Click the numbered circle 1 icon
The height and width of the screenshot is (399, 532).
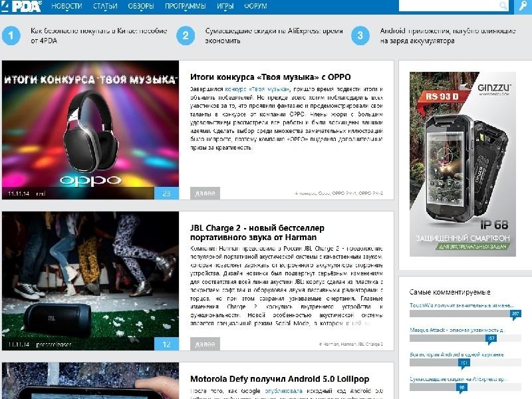click(11, 36)
